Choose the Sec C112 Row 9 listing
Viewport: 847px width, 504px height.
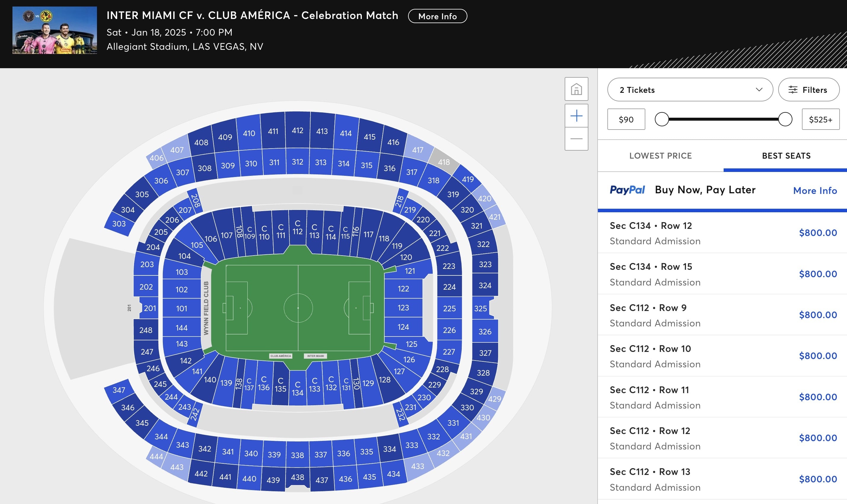722,315
